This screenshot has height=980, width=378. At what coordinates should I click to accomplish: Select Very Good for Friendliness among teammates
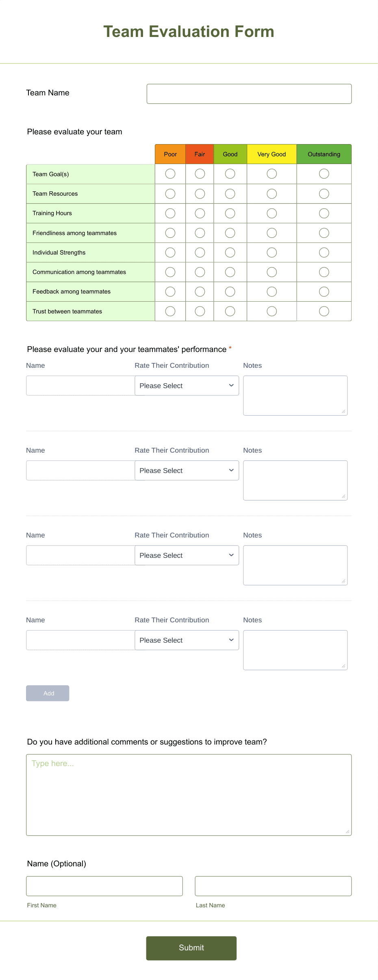coord(272,232)
